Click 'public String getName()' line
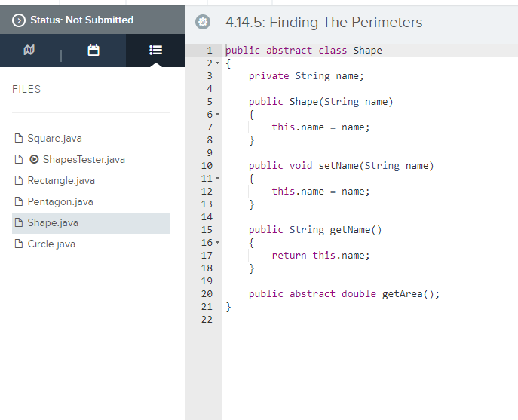Screen dimensions: 518x420 (x=315, y=230)
